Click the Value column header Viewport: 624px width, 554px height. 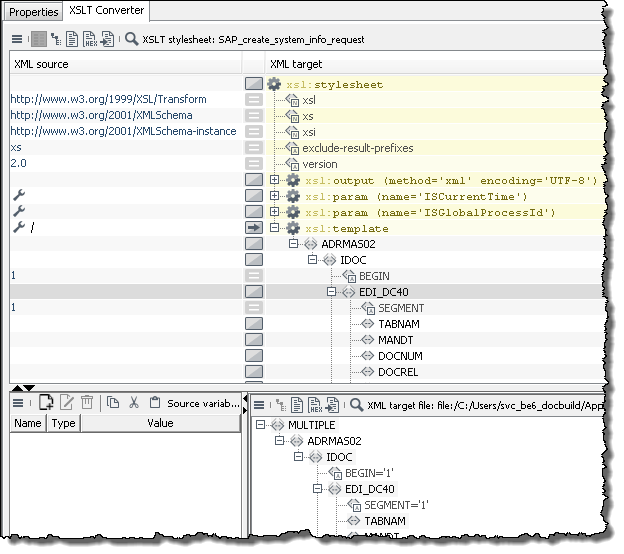[160, 423]
